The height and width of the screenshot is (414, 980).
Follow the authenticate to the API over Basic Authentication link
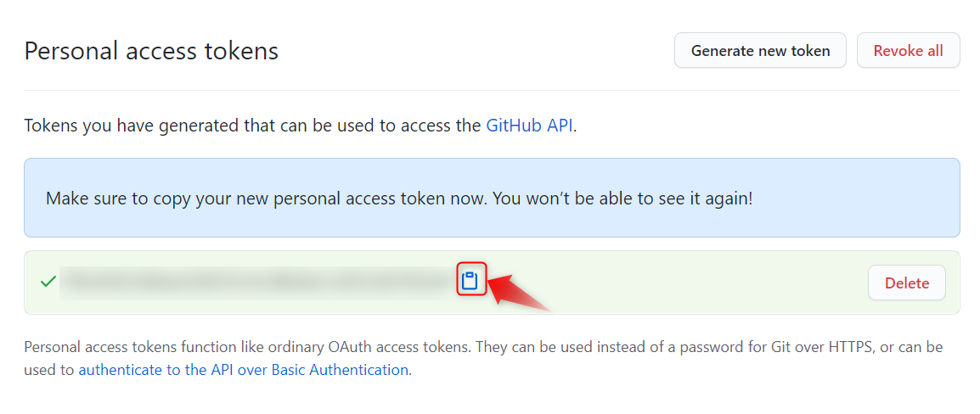[x=244, y=370]
